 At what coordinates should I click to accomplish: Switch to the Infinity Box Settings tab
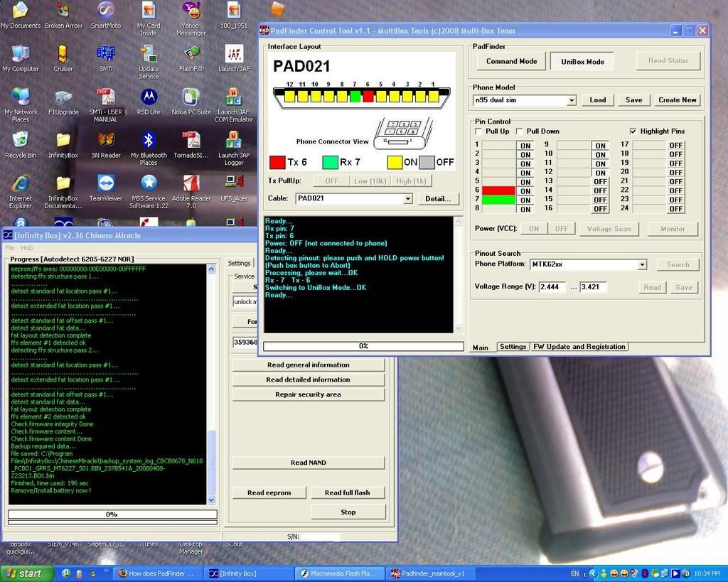tap(239, 263)
